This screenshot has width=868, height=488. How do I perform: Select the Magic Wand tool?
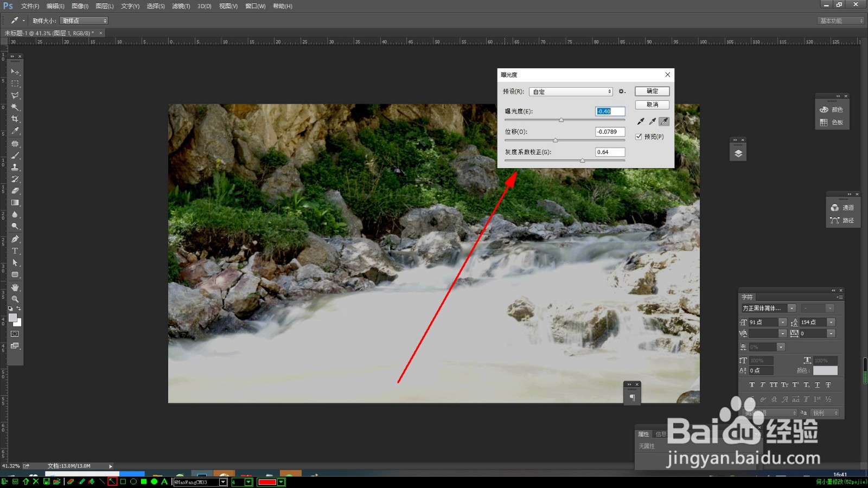pyautogui.click(x=15, y=107)
